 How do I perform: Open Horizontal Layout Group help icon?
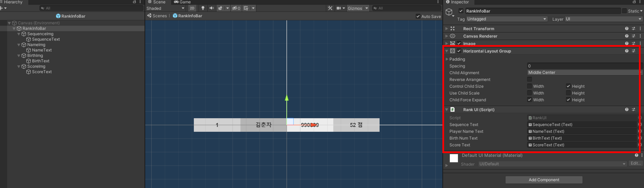[626, 51]
